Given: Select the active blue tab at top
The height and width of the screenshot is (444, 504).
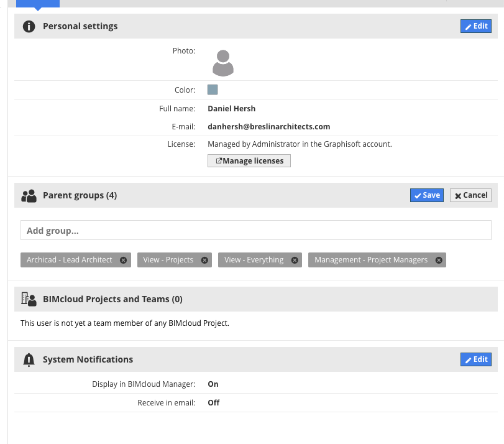Looking at the screenshot, I should (37, 3).
